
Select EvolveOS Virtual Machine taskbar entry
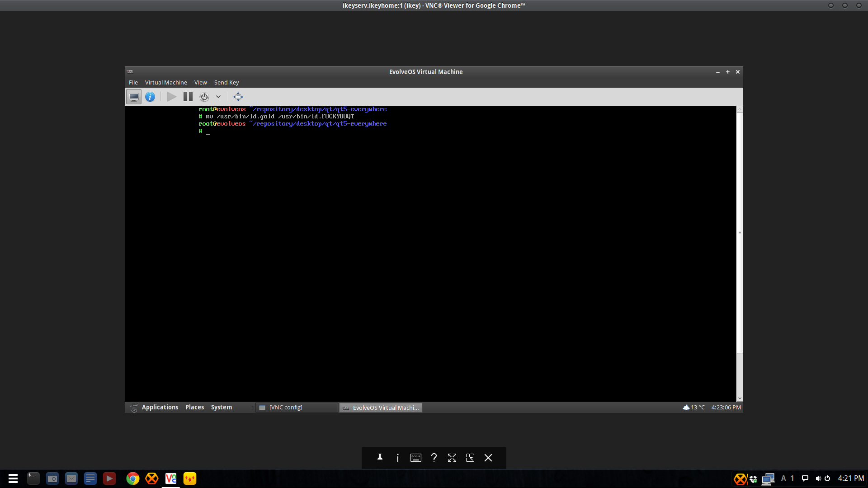381,408
